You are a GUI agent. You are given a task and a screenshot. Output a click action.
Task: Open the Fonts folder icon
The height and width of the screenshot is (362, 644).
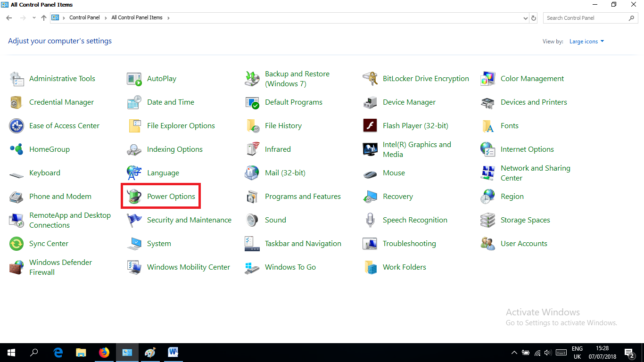click(488, 126)
